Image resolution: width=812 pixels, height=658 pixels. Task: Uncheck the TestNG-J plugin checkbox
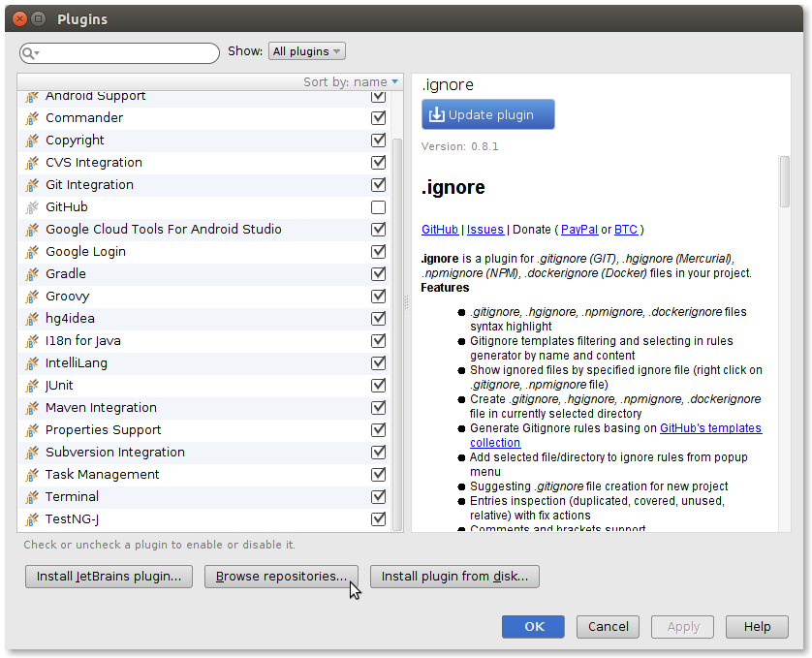point(379,519)
